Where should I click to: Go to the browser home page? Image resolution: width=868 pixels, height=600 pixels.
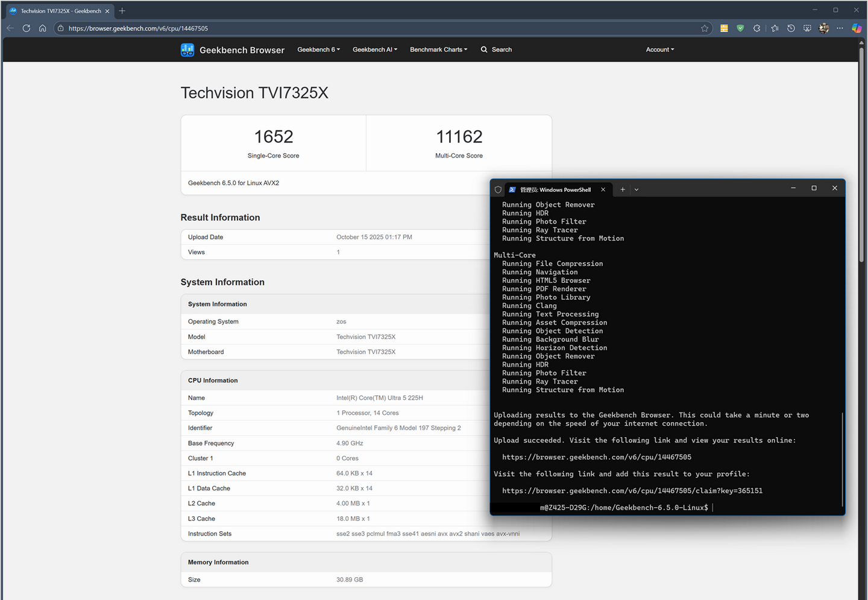pos(42,28)
